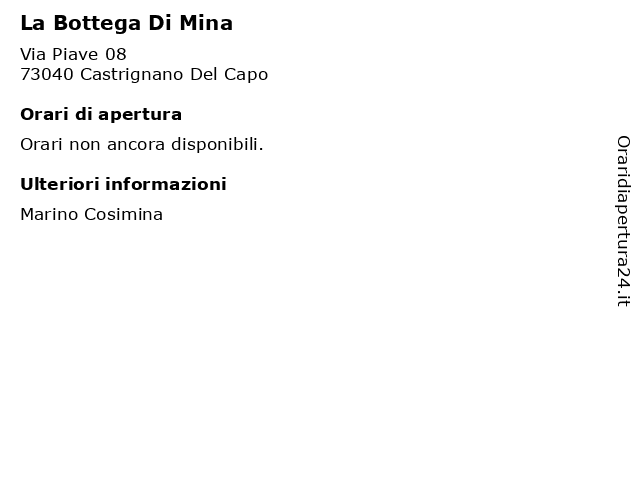Click the 73040 Castrignano Del Capo line
Image resolution: width=640 pixels, height=480 pixels.
pos(144,75)
